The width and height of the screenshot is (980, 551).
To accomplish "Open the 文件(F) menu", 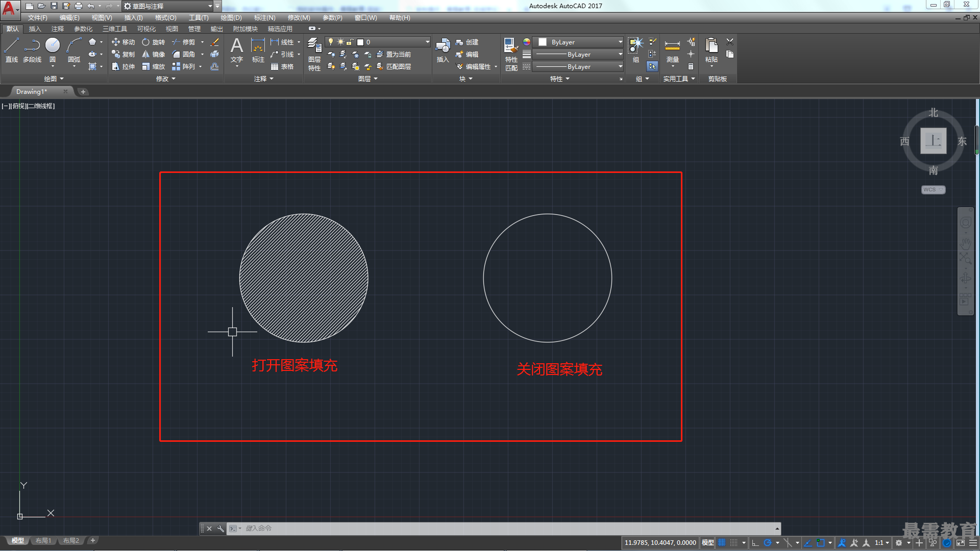I will pos(38,17).
